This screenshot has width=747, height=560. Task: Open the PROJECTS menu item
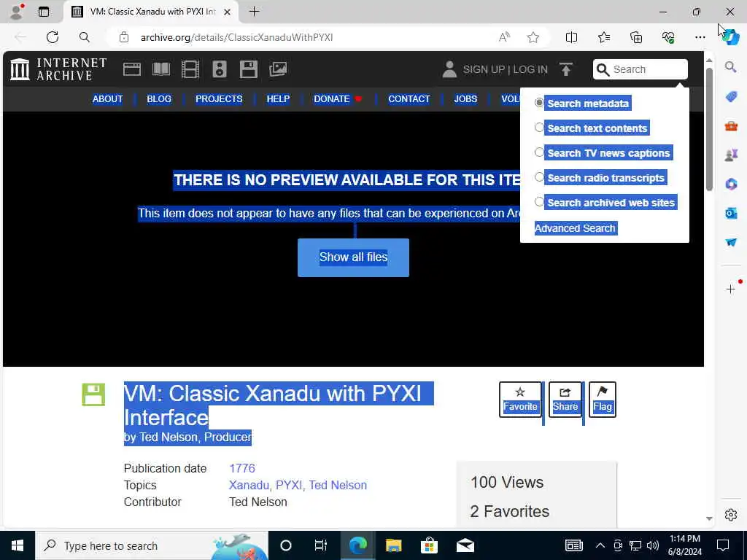[219, 99]
